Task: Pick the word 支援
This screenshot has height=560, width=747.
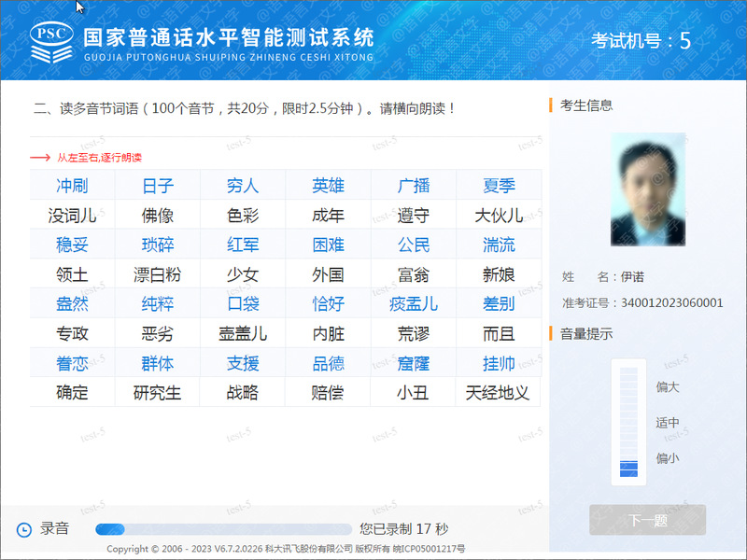Action: [x=243, y=364]
